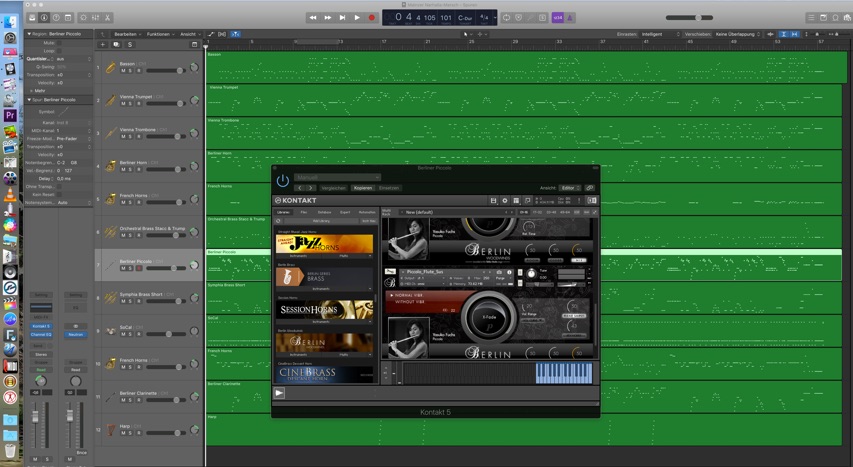This screenshot has width=853, height=467.
Task: Adjust the master volume slider in control bar
Action: pyautogui.click(x=689, y=17)
